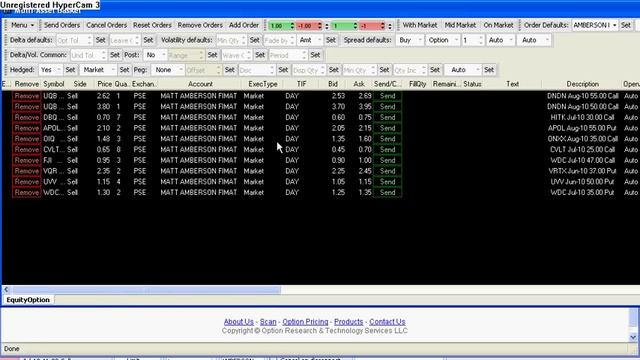Viewport: 640px width, 360px height.
Task: Open the Option dropdown in Spread defaults
Action: 443,40
